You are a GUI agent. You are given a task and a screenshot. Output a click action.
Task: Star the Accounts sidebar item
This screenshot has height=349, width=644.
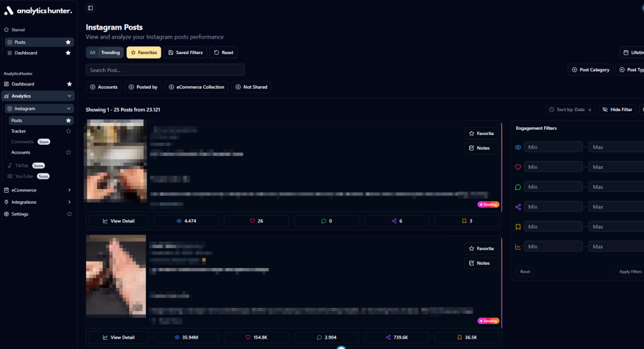tap(68, 152)
